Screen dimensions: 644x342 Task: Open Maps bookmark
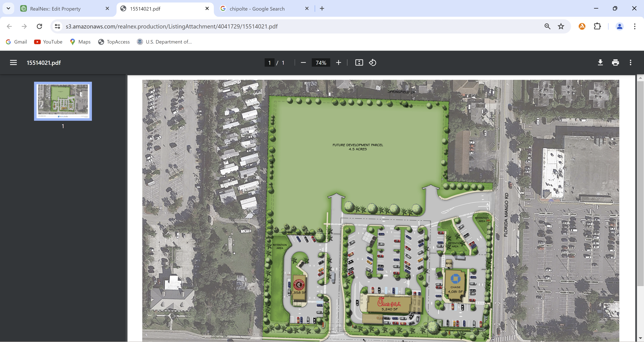pos(80,42)
